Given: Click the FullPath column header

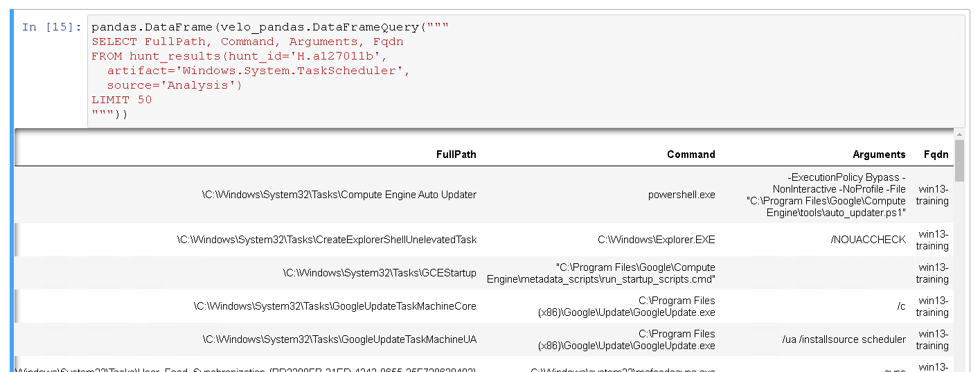Looking at the screenshot, I should click(456, 154).
